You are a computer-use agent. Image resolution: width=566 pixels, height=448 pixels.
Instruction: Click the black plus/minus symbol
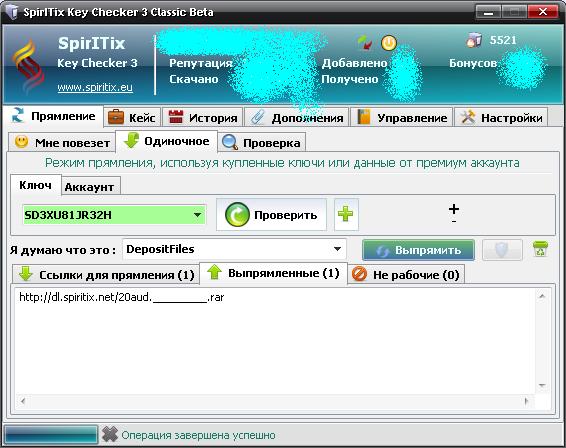click(x=454, y=213)
